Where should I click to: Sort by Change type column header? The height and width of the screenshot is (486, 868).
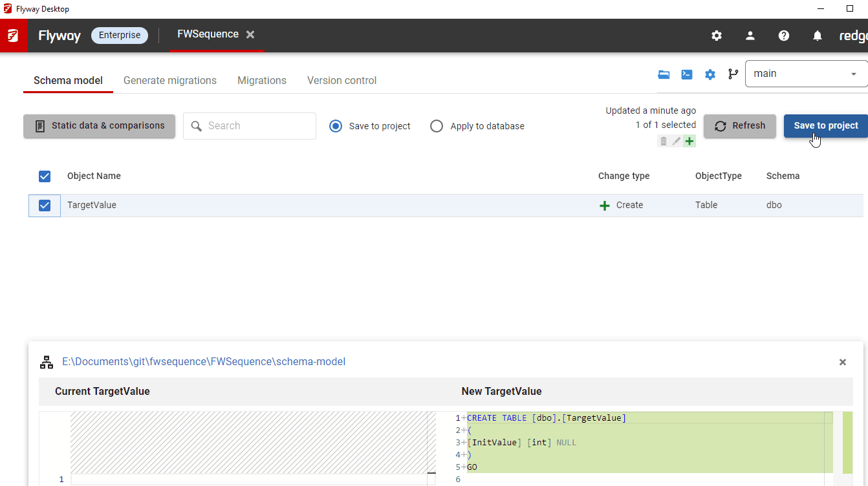click(624, 176)
